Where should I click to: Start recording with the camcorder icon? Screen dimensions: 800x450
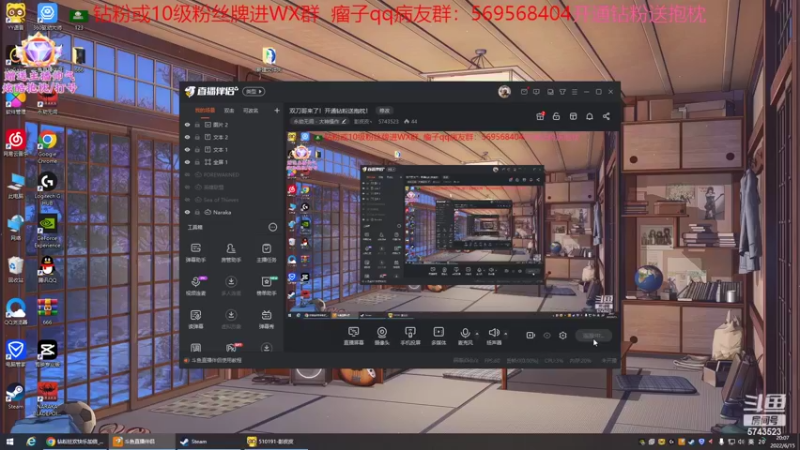pyautogui.click(x=531, y=335)
